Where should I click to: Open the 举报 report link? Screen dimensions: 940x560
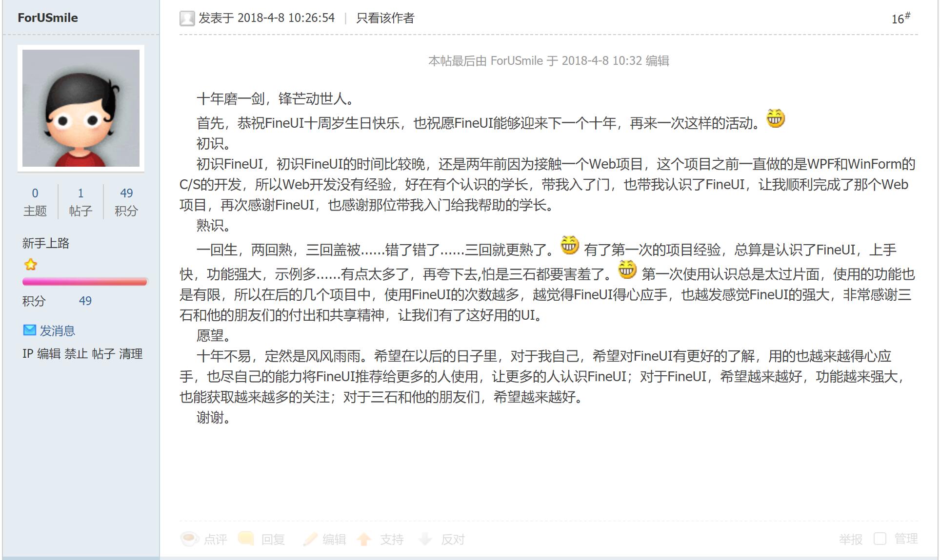click(x=851, y=539)
